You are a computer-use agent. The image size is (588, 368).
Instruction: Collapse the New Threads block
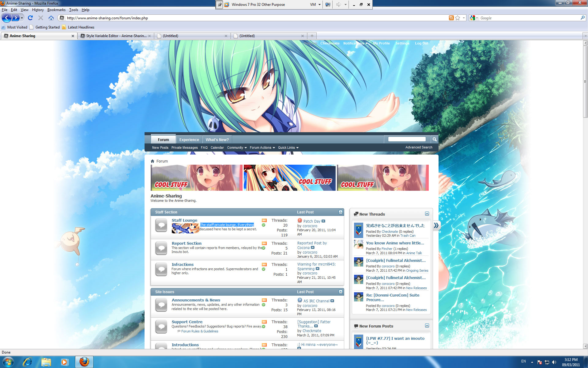(427, 214)
